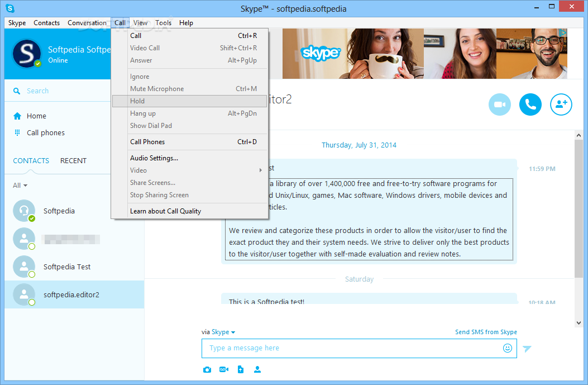Expand the All contacts filter dropdown
The image size is (588, 385).
click(x=20, y=186)
